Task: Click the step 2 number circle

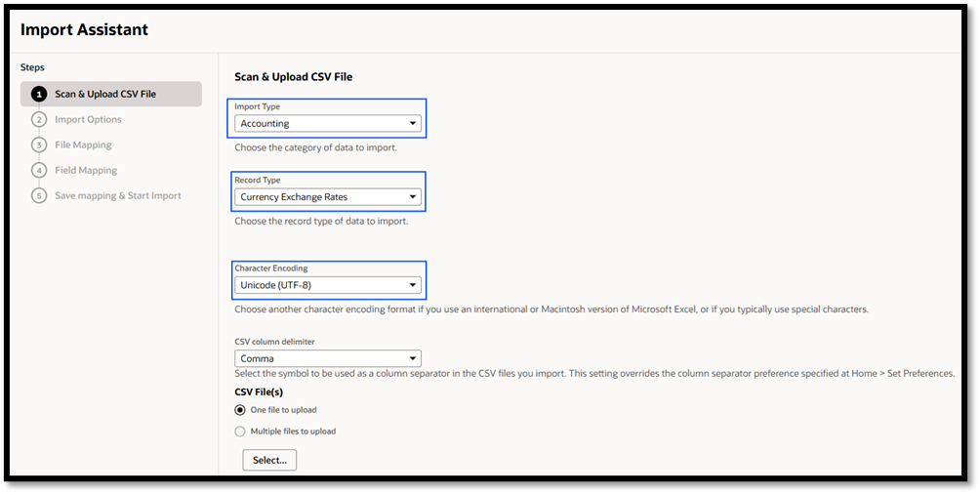Action: [39, 119]
